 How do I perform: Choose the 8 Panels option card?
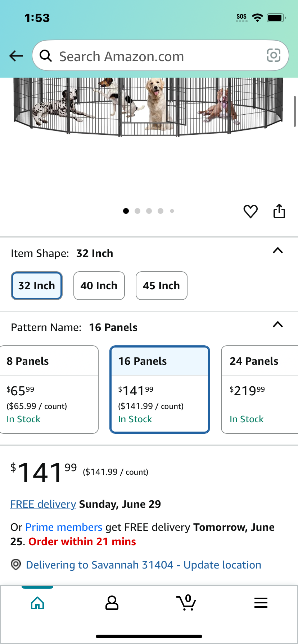point(49,390)
